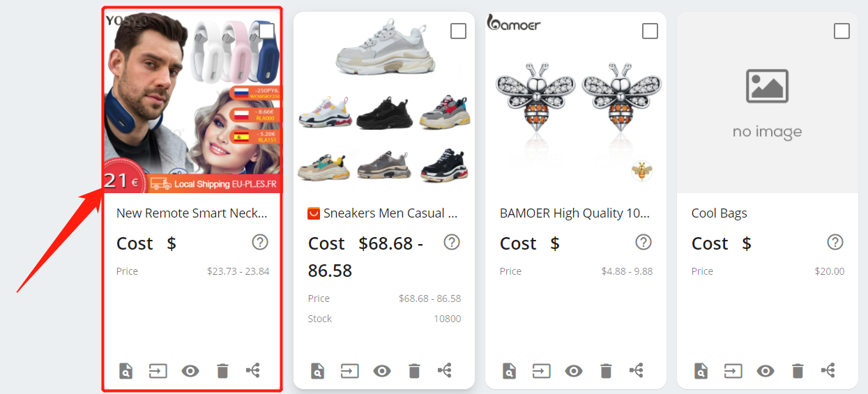AliExpress source icon beside Sneakers title

click(314, 213)
